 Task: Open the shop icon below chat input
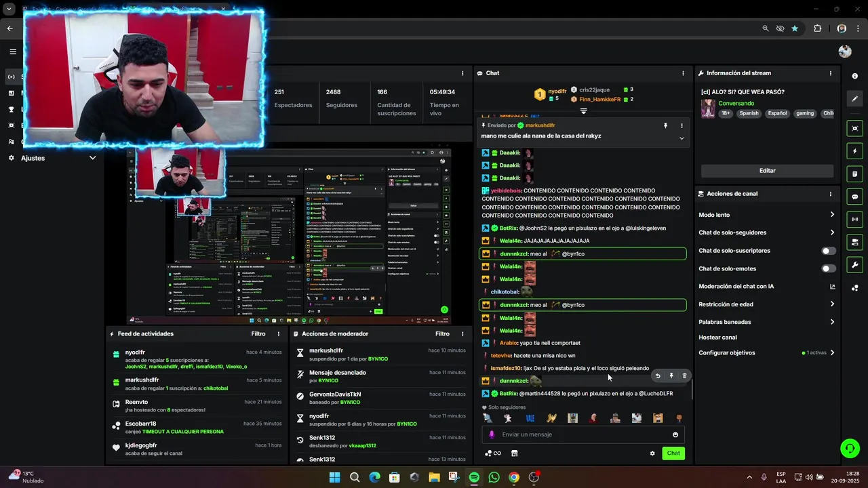pyautogui.click(x=514, y=453)
